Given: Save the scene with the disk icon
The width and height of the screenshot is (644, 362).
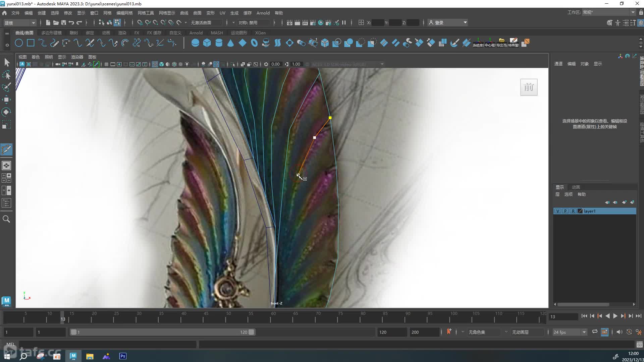Looking at the screenshot, I should pos(63,22).
